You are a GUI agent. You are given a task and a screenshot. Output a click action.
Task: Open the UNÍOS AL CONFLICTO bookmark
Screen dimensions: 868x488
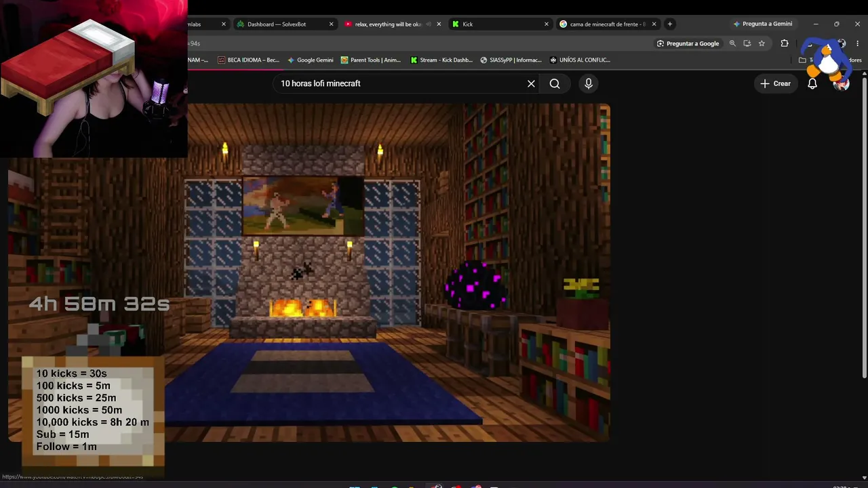point(580,60)
